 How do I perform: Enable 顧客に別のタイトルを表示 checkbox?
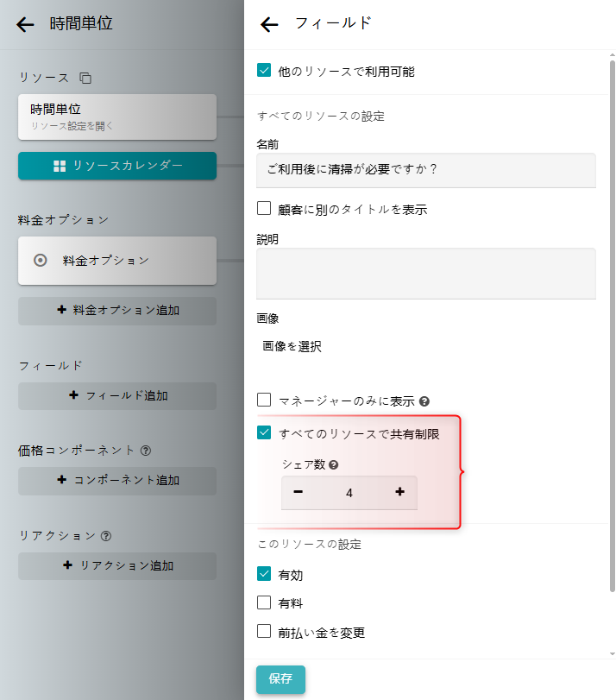tap(265, 208)
